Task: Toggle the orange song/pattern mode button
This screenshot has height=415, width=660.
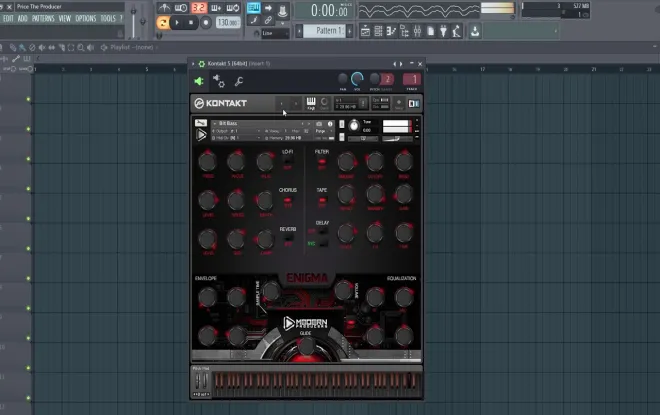Action: coord(162,22)
